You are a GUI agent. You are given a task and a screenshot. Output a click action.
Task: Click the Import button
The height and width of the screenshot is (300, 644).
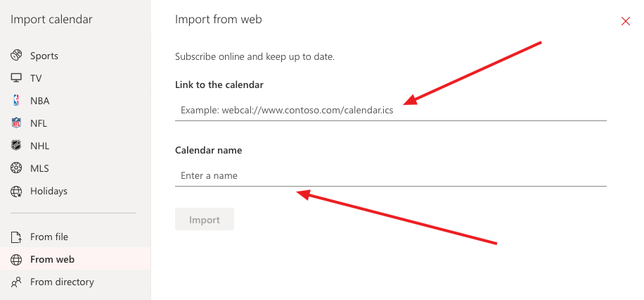coord(205,219)
